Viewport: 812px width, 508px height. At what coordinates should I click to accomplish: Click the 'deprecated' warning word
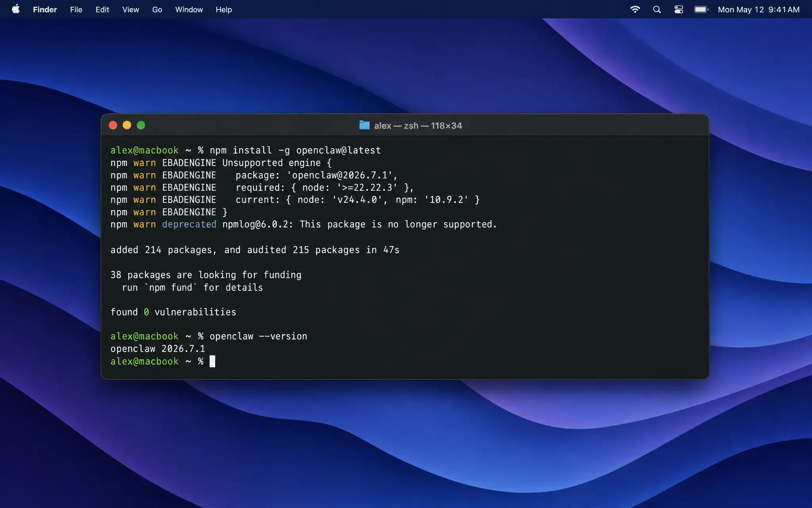pos(189,225)
